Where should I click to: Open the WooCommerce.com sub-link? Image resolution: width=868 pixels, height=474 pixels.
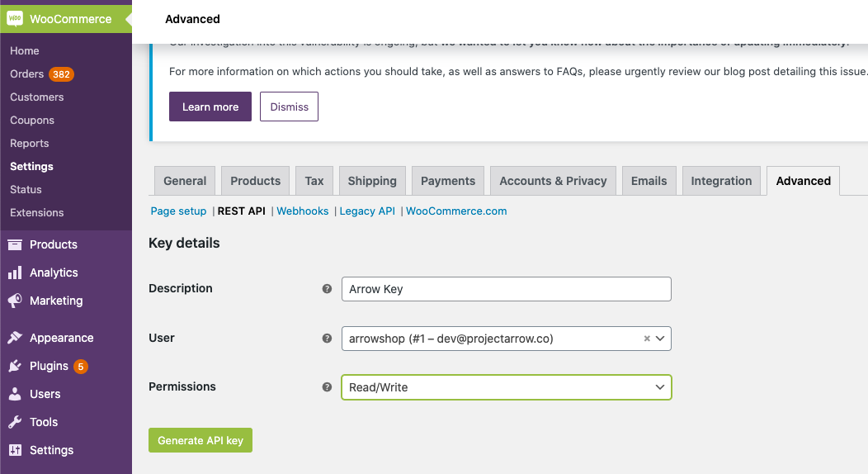click(456, 211)
